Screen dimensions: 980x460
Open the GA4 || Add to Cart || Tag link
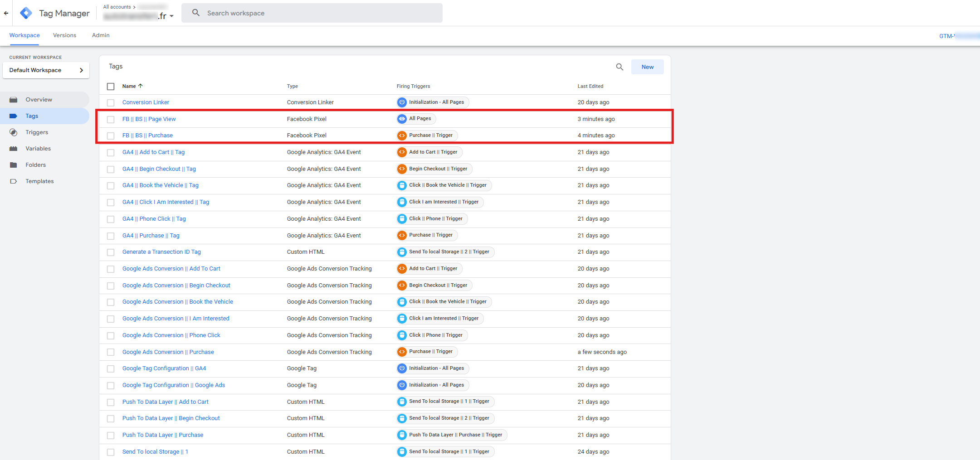(153, 152)
